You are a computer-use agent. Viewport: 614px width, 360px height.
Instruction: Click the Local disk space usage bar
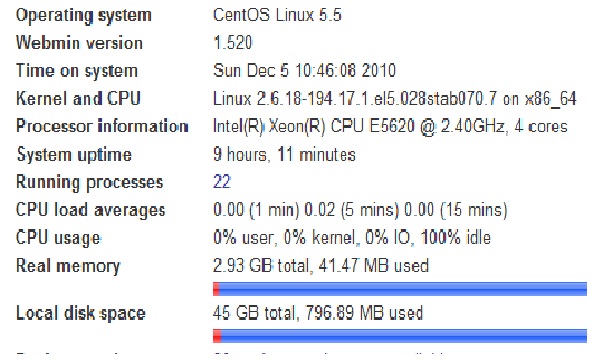pos(400,336)
